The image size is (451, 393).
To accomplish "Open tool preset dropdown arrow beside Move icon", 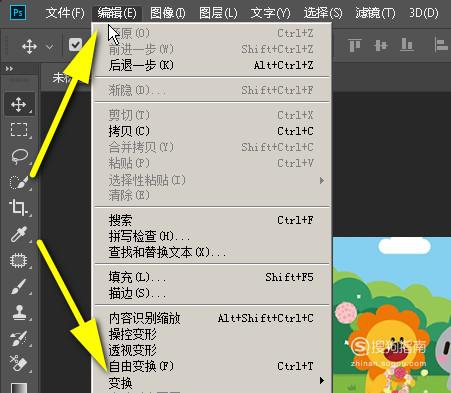I will 50,47.
